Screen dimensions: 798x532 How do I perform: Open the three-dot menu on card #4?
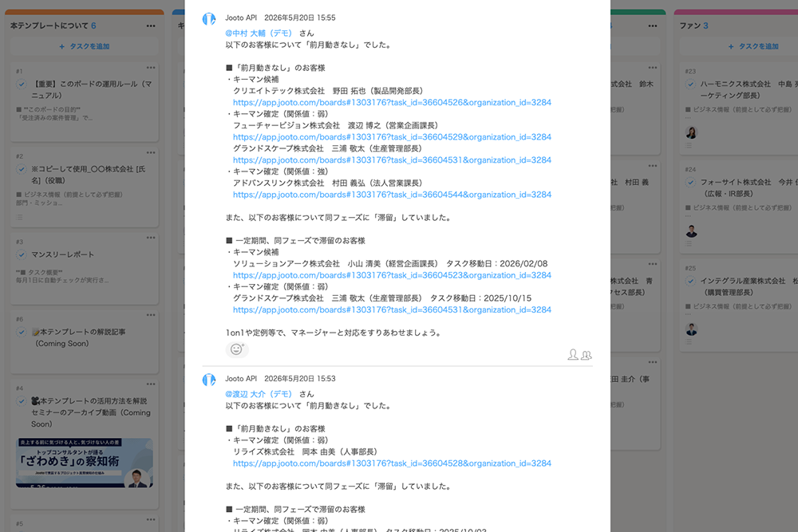click(151, 384)
